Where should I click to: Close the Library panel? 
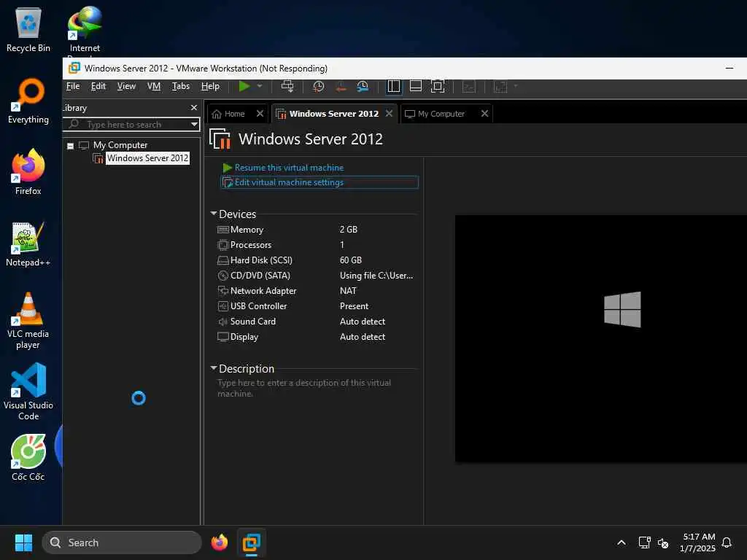coord(193,108)
